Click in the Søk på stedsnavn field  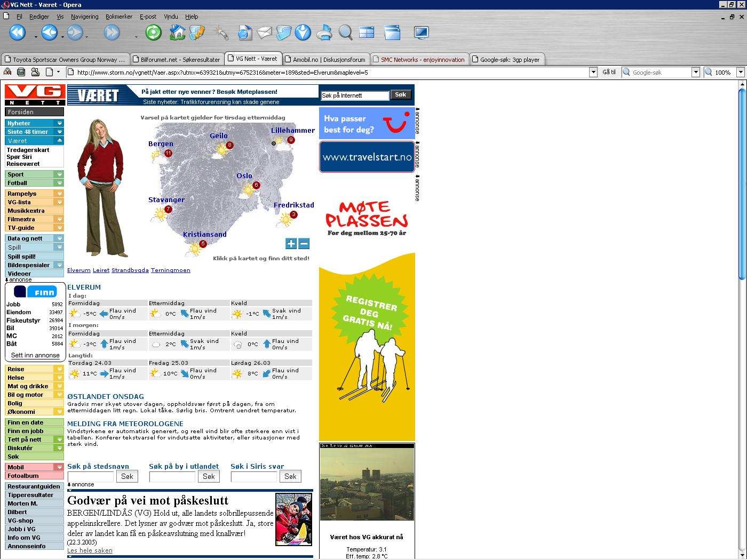pyautogui.click(x=91, y=476)
